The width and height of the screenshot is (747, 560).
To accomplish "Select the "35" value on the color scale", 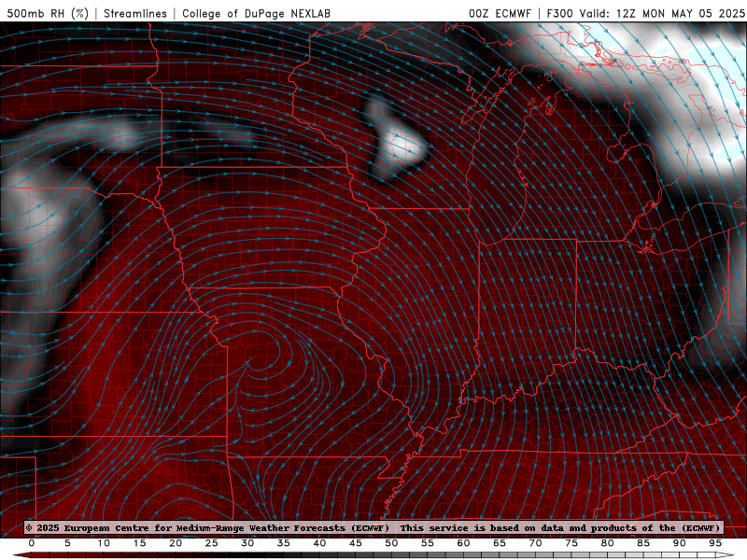I will pos(284,543).
